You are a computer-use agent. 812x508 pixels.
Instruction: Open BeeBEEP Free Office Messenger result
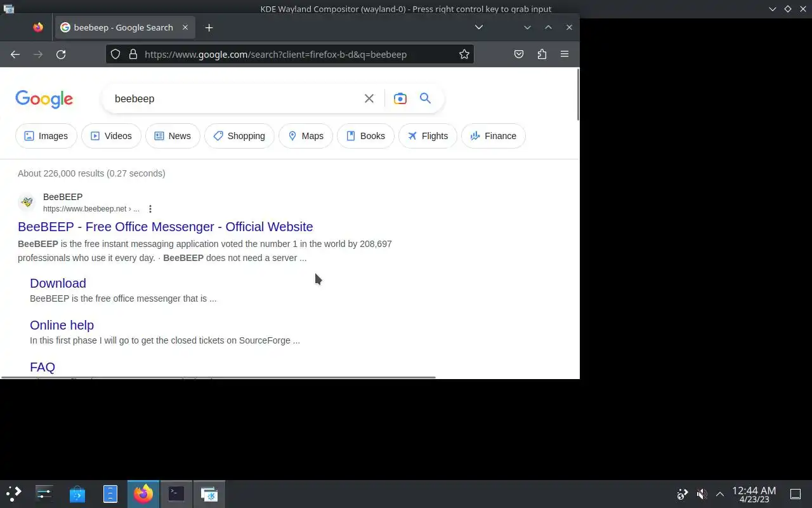[x=166, y=227]
